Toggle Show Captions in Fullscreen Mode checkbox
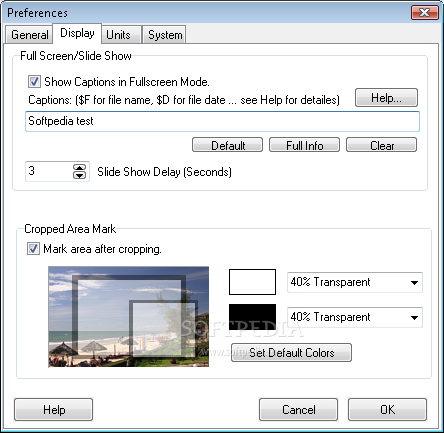This screenshot has width=444, height=433. click(x=34, y=82)
